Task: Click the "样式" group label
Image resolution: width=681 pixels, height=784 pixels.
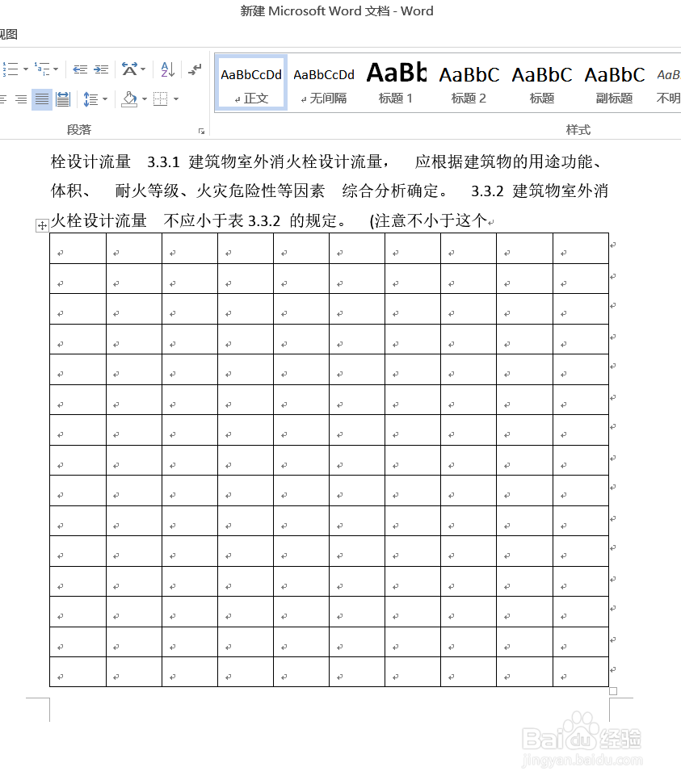Action: 578,130
